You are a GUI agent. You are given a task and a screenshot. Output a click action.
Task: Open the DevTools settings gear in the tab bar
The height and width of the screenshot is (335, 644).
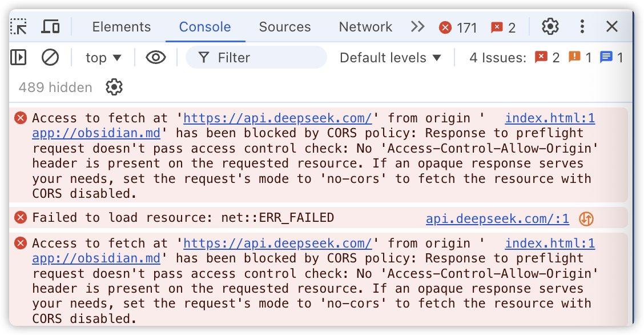(550, 27)
